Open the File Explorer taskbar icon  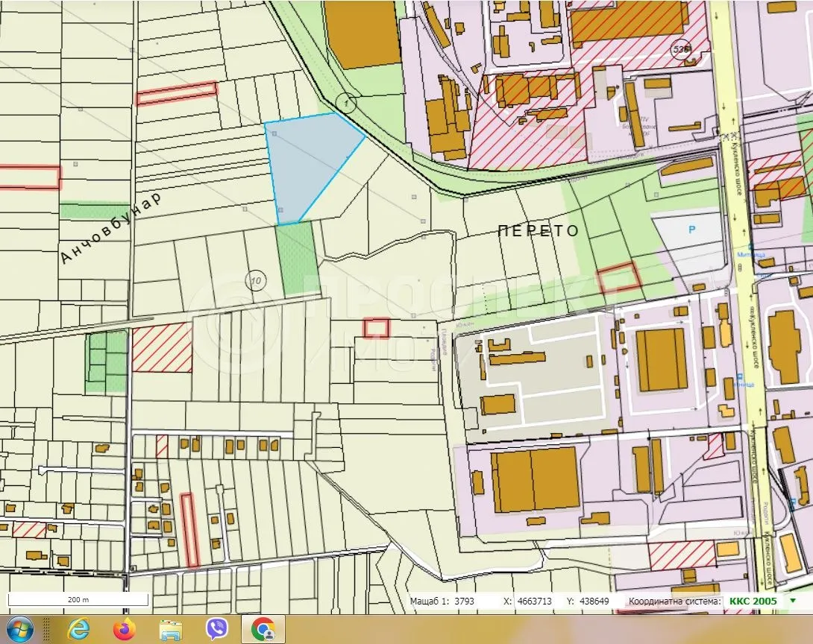(x=171, y=630)
